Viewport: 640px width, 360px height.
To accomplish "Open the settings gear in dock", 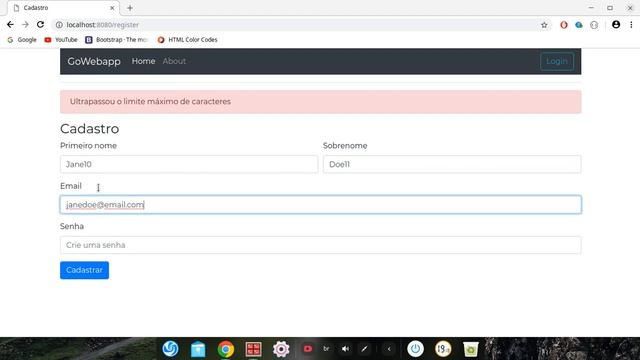I will [281, 349].
